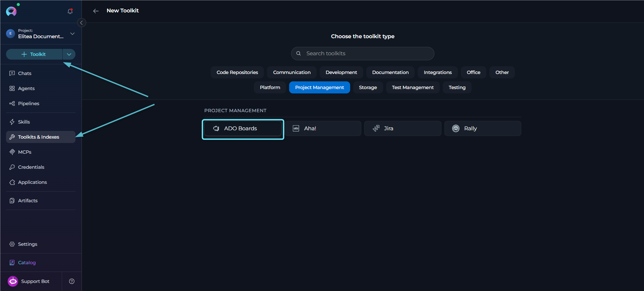Click the help question mark icon
Screen dimensions: 644x291
[72, 281]
